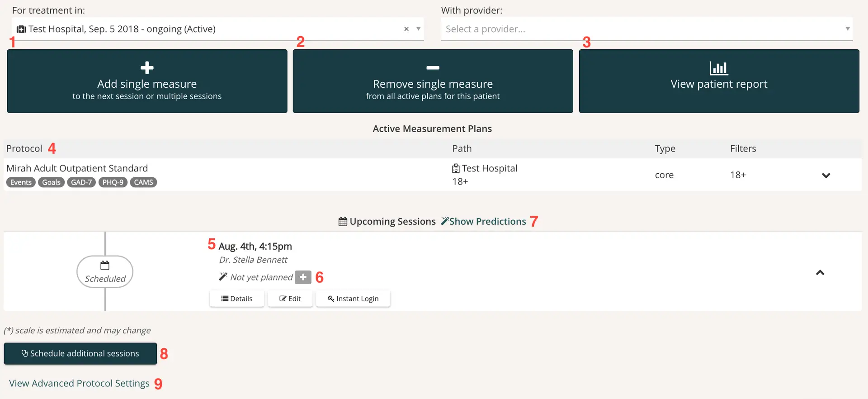This screenshot has width=868, height=399.
Task: Click the Add single measure button text
Action: pyautogui.click(x=147, y=84)
